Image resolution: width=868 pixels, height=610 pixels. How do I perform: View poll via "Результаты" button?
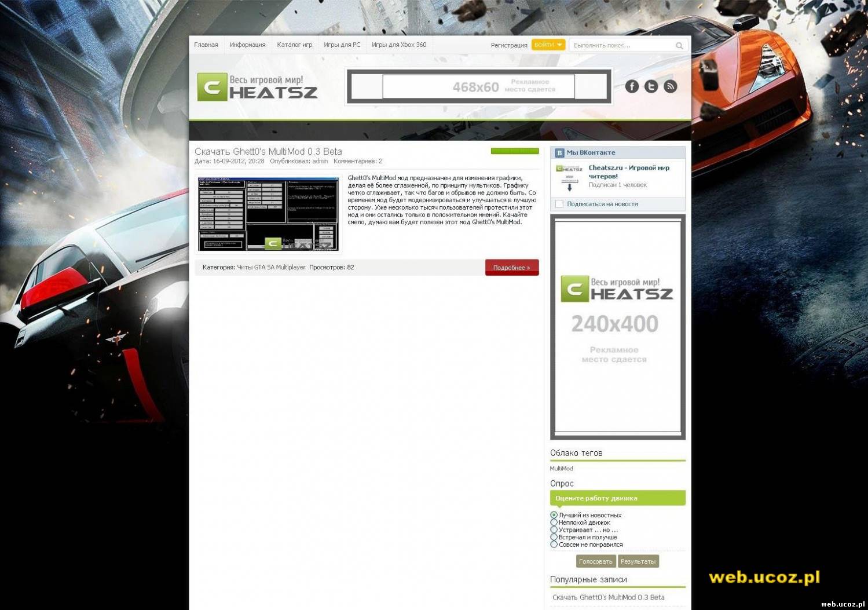point(638,561)
